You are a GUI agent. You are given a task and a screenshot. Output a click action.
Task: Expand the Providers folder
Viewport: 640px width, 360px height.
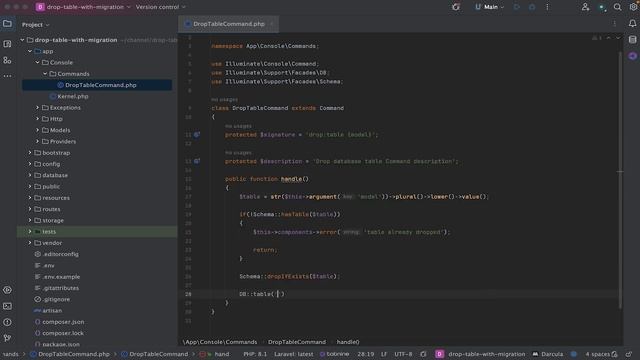point(37,142)
